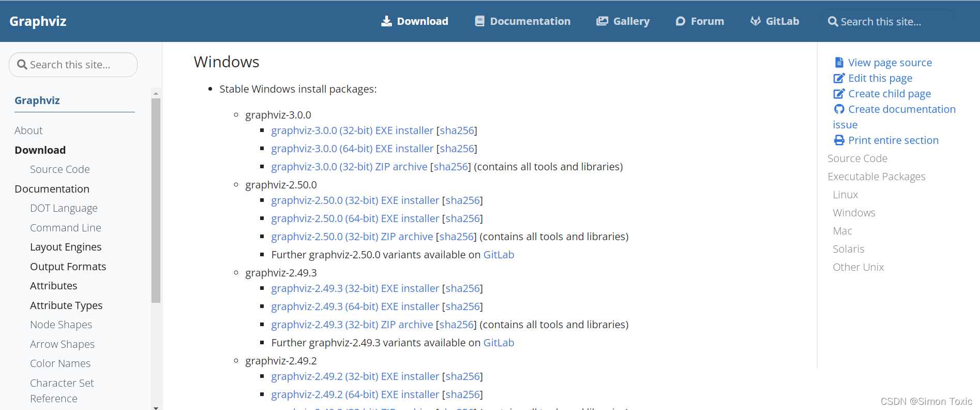980x410 pixels.
Task: Open Attribute Types in sidebar
Action: pos(66,305)
